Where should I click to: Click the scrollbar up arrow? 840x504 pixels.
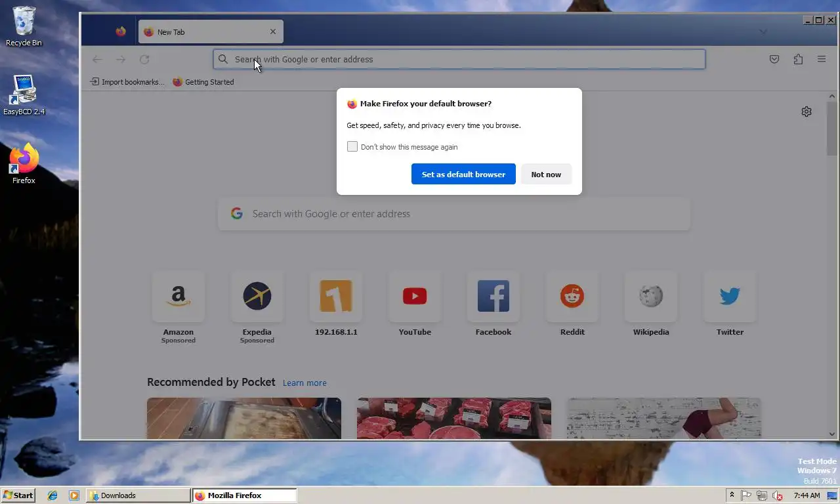coord(832,96)
